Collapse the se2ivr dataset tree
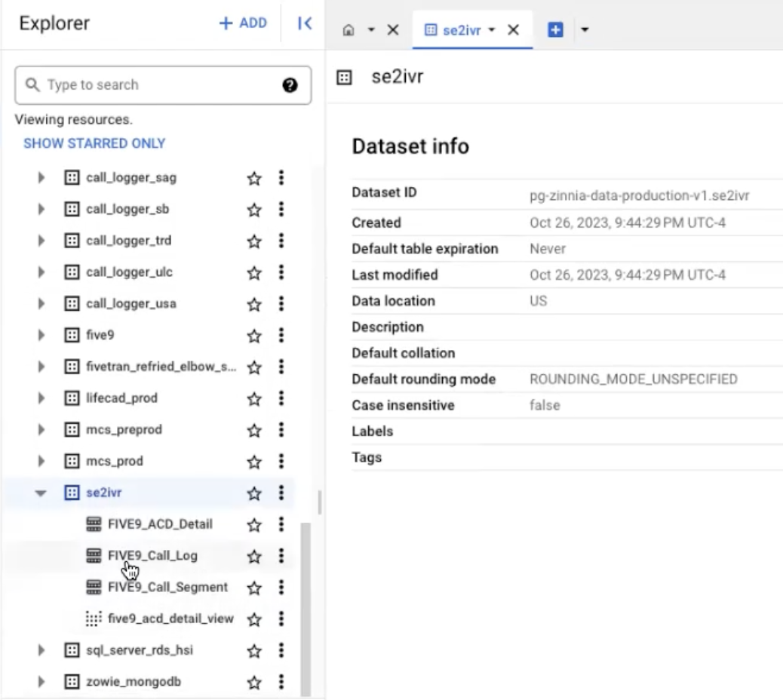This screenshot has height=700, width=783. (x=41, y=493)
